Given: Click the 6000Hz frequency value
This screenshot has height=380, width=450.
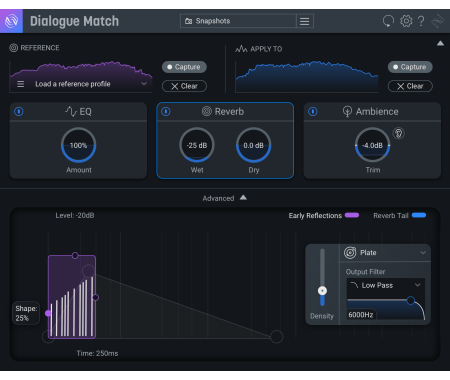Looking at the screenshot, I should coord(361,315).
